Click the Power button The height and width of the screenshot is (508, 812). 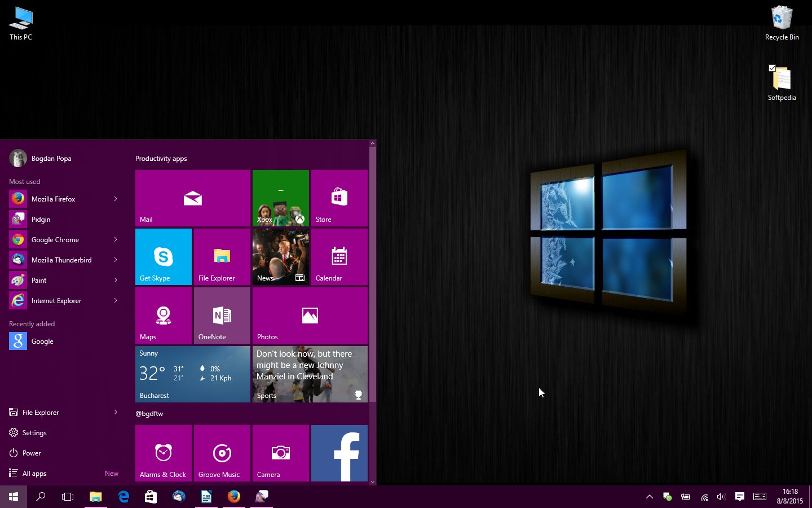pos(32,453)
